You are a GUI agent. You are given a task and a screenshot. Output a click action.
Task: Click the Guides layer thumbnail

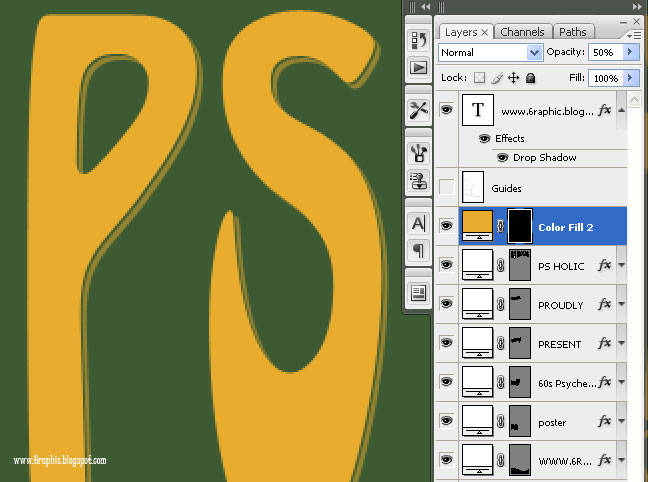(x=473, y=187)
